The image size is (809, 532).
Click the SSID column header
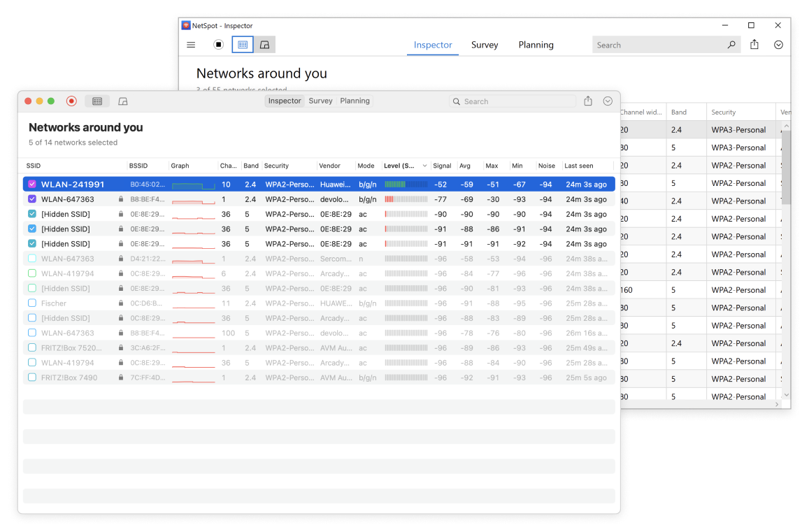(x=34, y=166)
